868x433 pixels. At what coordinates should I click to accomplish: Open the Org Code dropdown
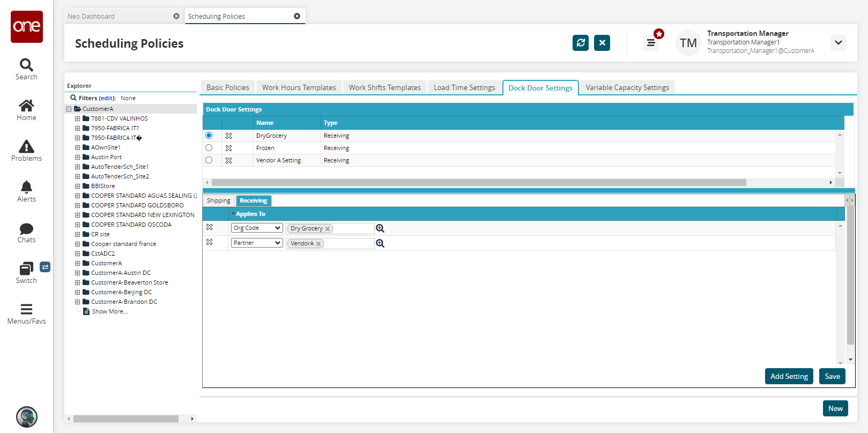257,228
